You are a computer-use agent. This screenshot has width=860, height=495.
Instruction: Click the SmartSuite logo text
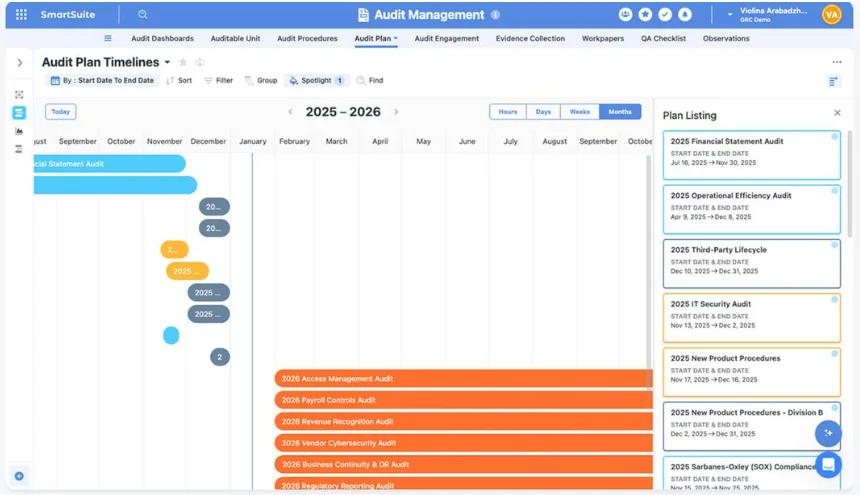pos(67,15)
